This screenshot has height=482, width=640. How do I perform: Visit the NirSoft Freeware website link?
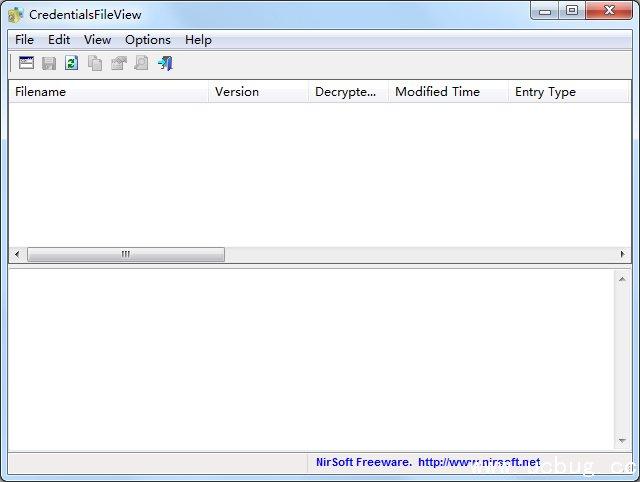pos(428,462)
